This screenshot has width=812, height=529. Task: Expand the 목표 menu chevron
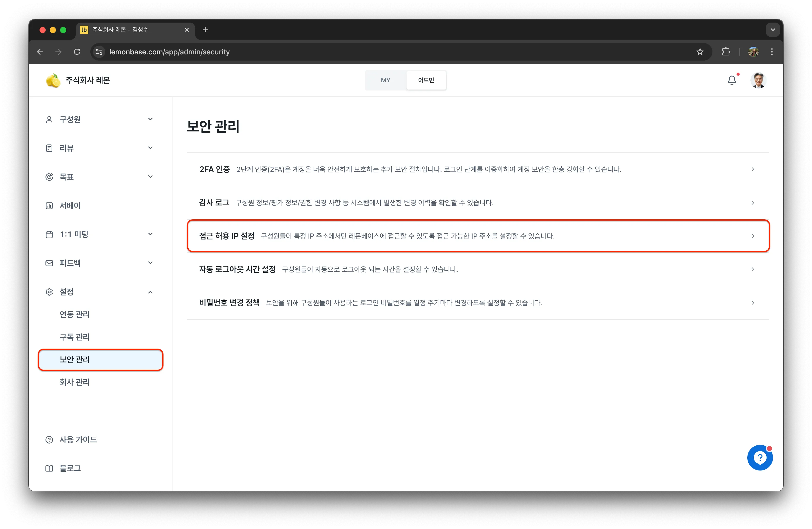[150, 176]
